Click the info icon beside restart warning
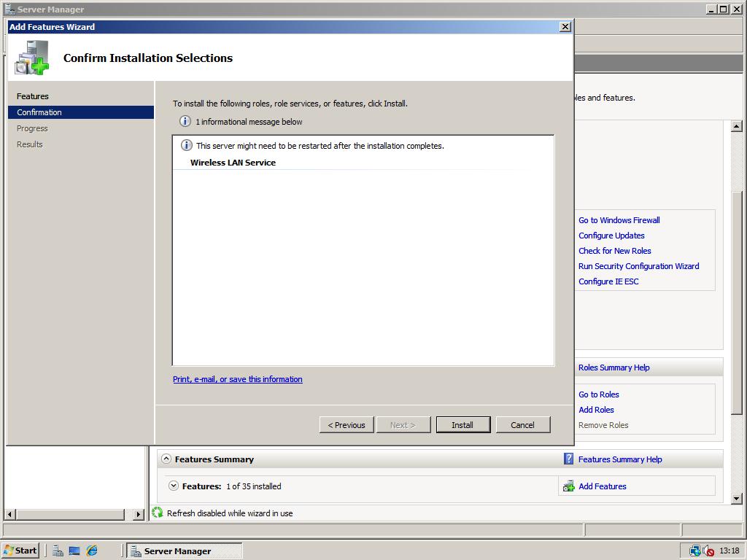The height and width of the screenshot is (560, 747). point(186,145)
